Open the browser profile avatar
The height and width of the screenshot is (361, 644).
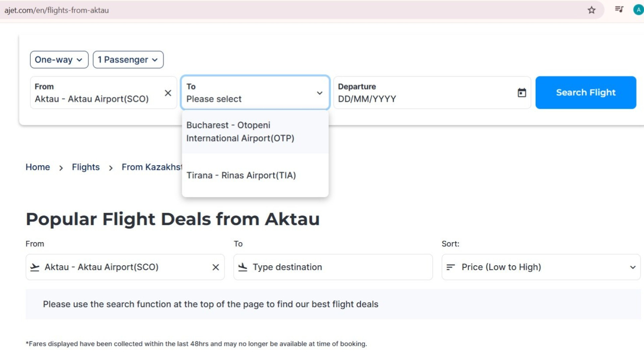click(638, 10)
